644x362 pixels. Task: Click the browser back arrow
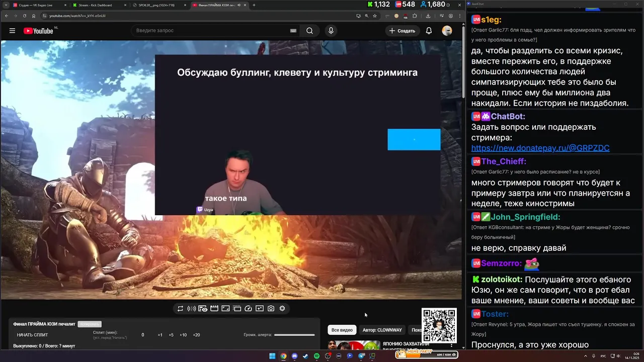click(6, 16)
